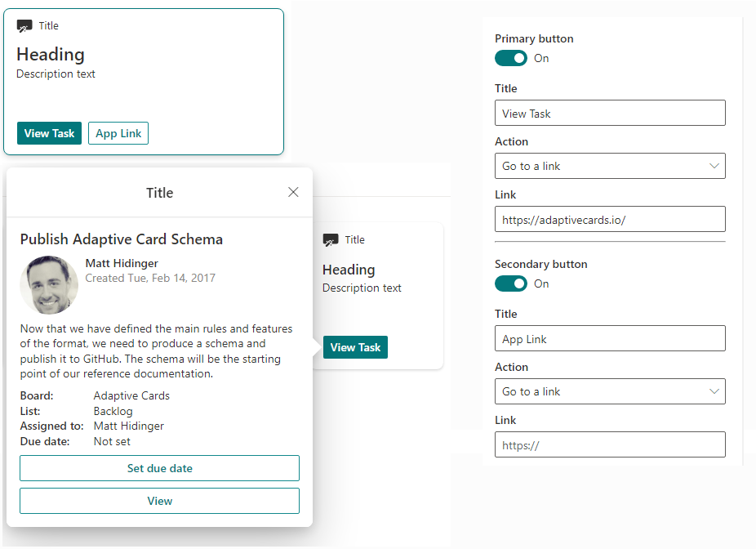Click the card icon on the top-left card

24,26
